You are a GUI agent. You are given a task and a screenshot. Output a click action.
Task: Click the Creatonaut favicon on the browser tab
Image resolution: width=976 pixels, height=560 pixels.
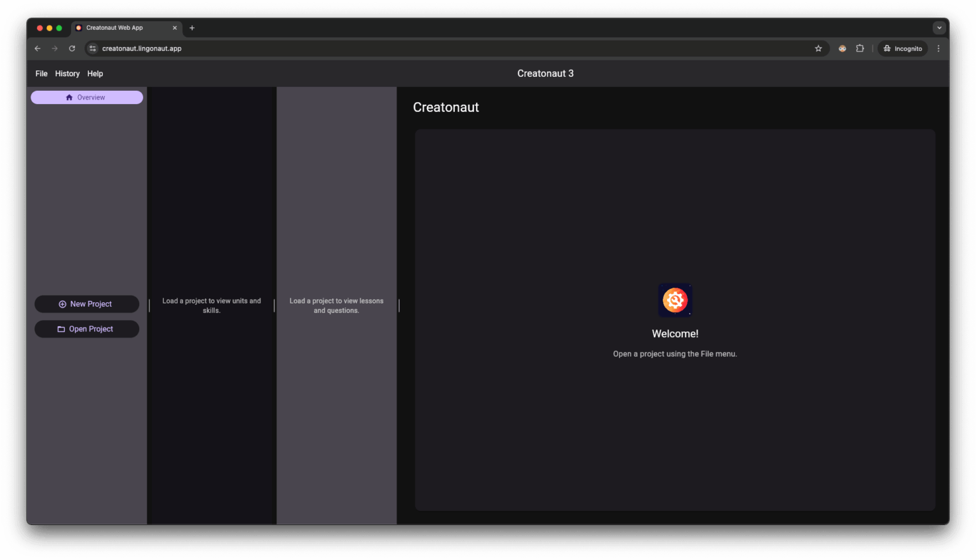tap(78, 27)
